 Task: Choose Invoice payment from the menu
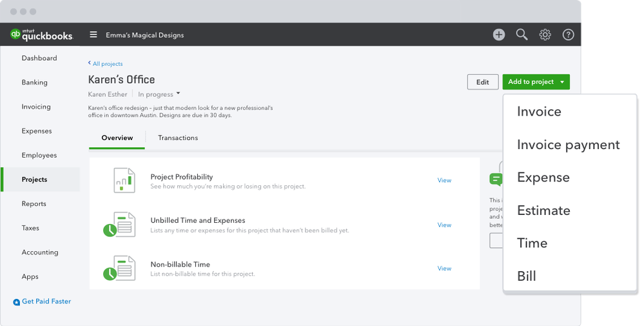(x=568, y=145)
